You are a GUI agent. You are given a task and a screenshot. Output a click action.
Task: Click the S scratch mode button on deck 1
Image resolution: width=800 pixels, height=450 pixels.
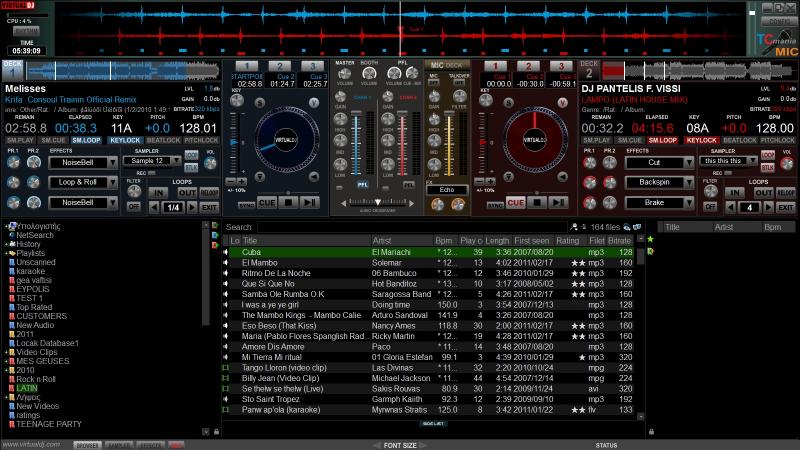pos(260,103)
